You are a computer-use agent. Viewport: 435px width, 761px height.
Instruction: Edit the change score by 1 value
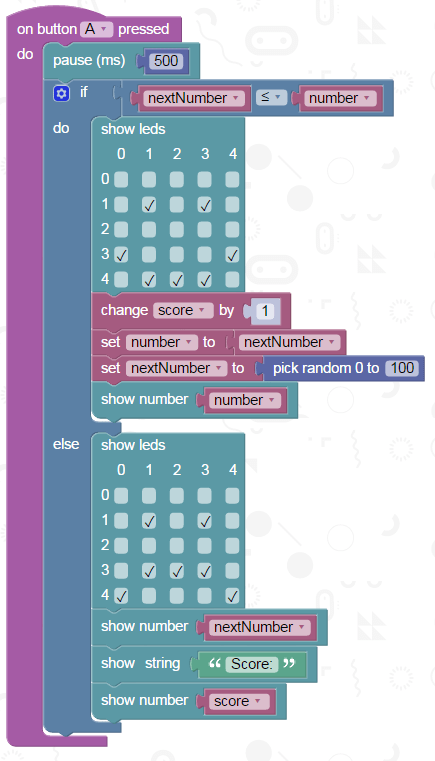(x=265, y=311)
